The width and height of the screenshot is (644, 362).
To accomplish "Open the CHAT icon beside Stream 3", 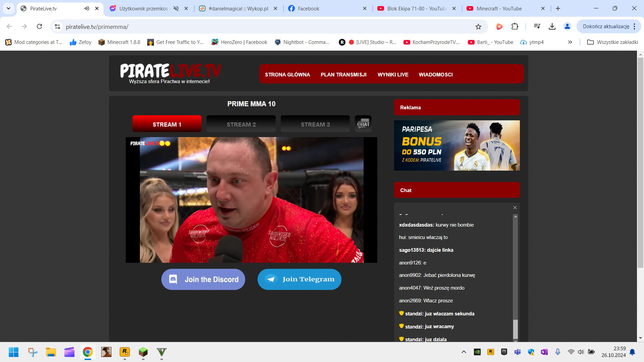I will tap(363, 124).
